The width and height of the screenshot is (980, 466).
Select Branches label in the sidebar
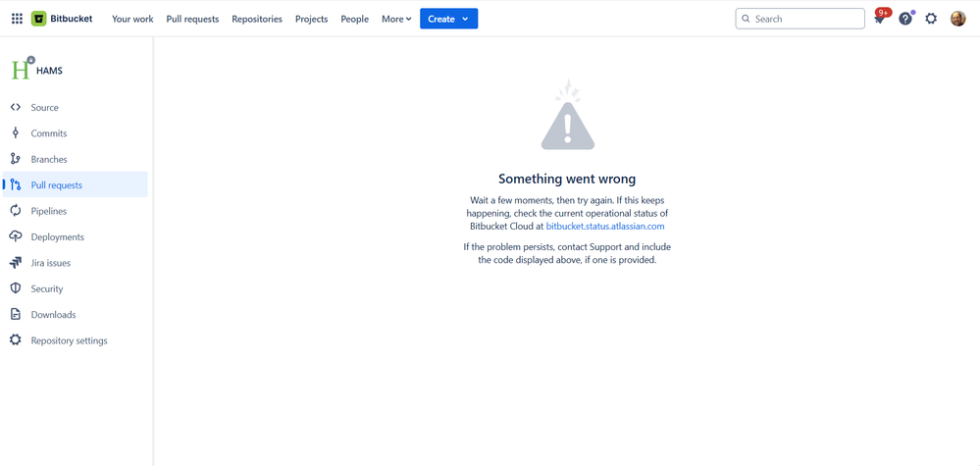(49, 159)
